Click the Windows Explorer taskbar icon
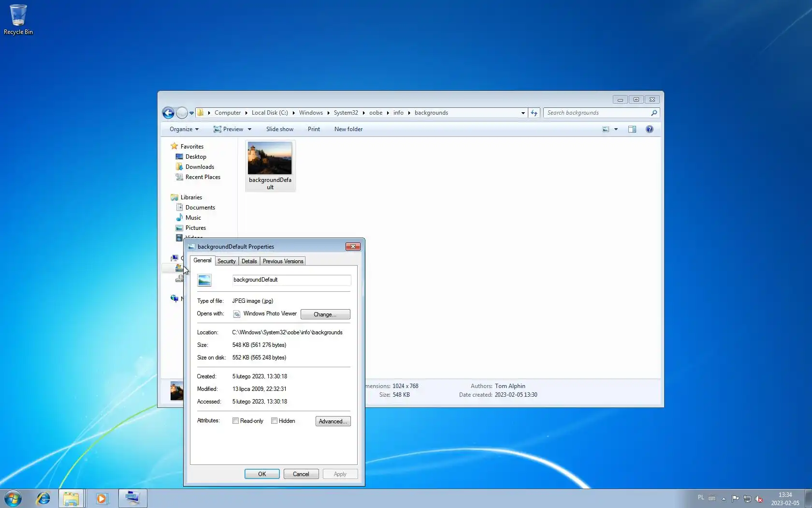Screen dimensions: 812x508 coord(72,498)
